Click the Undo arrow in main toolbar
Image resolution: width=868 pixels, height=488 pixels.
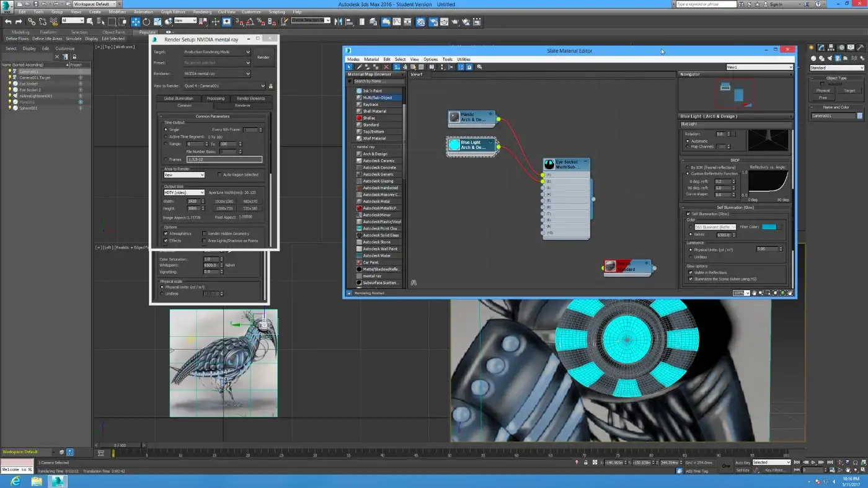pyautogui.click(x=8, y=22)
